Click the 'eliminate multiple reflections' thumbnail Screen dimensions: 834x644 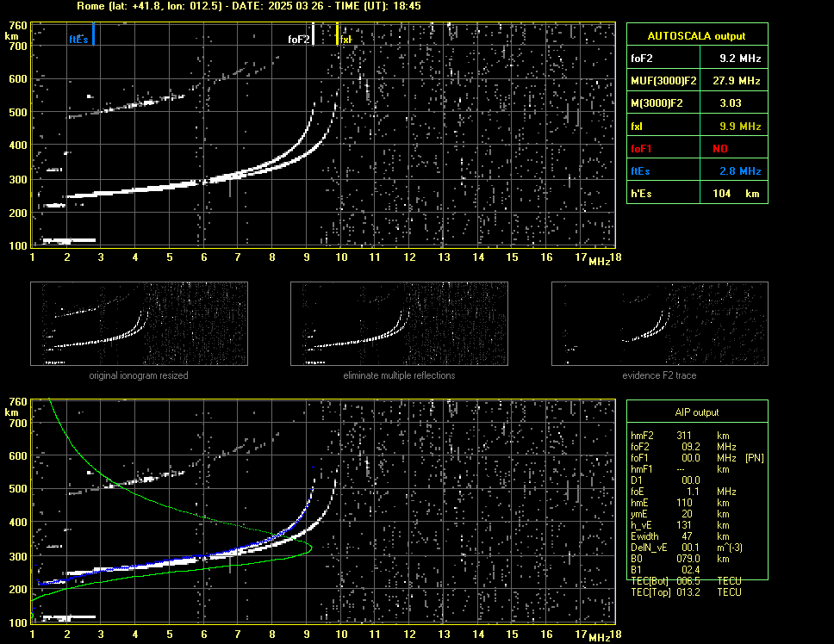tap(399, 324)
